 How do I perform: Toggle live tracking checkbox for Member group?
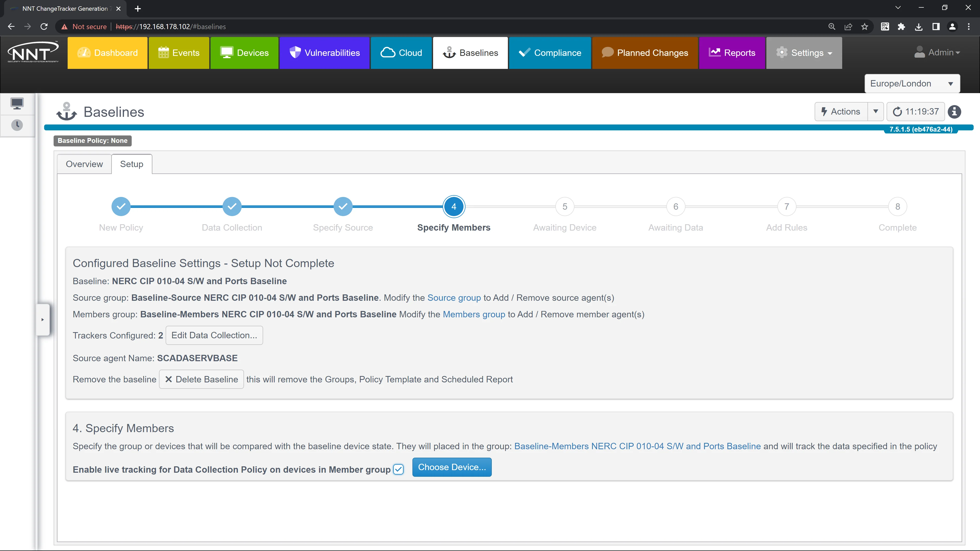398,469
